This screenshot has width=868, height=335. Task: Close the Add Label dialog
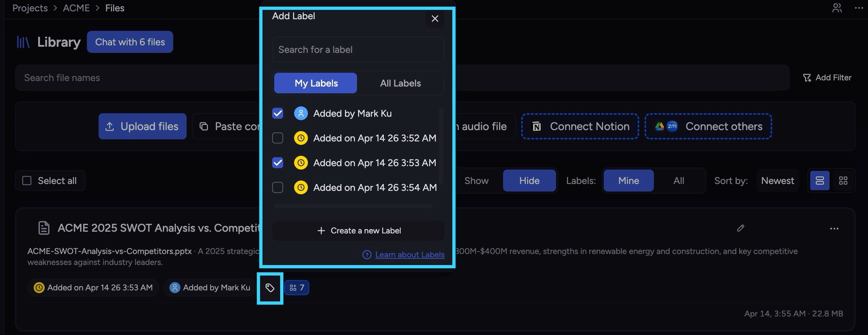coord(435,19)
